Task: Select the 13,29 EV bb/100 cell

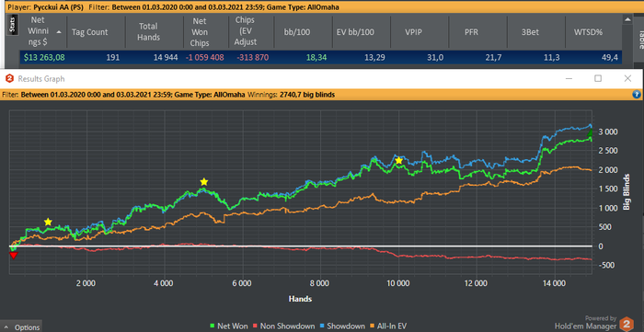Action: [x=362, y=57]
